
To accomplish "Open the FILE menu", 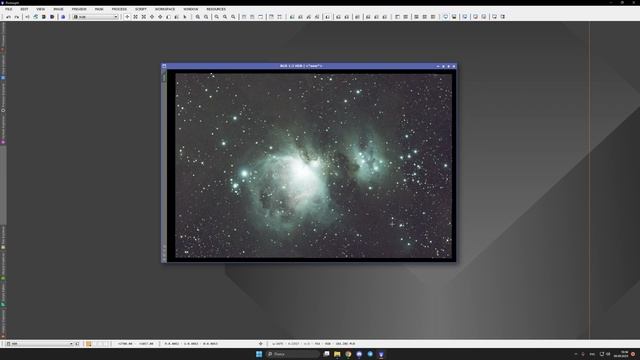I will [x=8, y=9].
